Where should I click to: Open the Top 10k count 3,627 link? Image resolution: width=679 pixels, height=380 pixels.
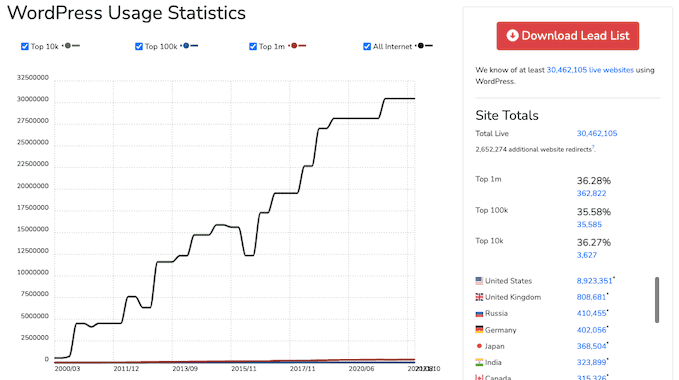tap(586, 255)
